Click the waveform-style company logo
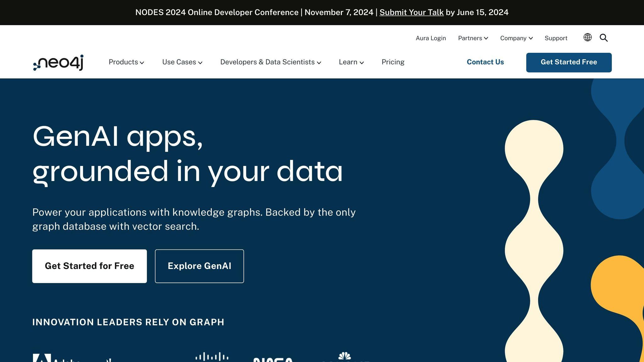This screenshot has height=362, width=644. tap(211, 357)
